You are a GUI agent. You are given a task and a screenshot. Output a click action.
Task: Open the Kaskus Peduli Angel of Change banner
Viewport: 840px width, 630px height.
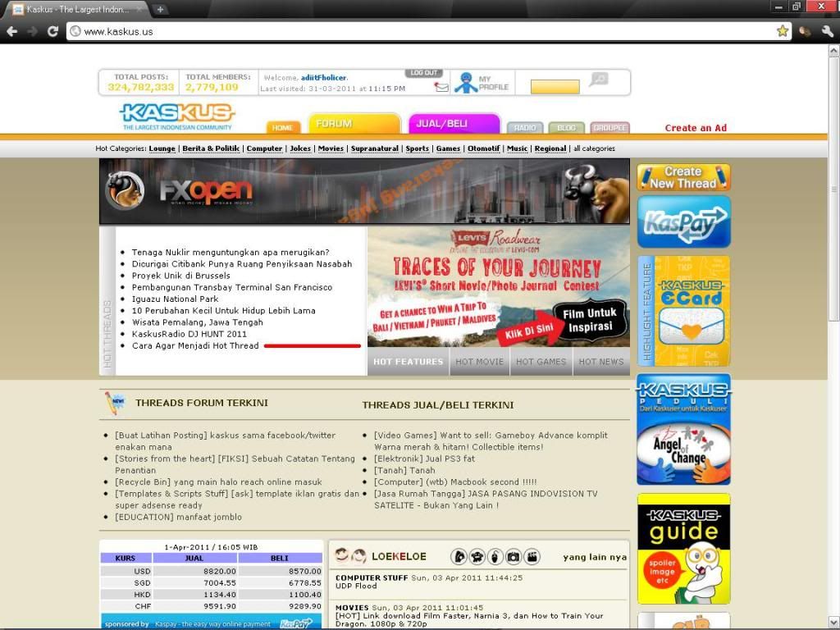click(x=683, y=429)
